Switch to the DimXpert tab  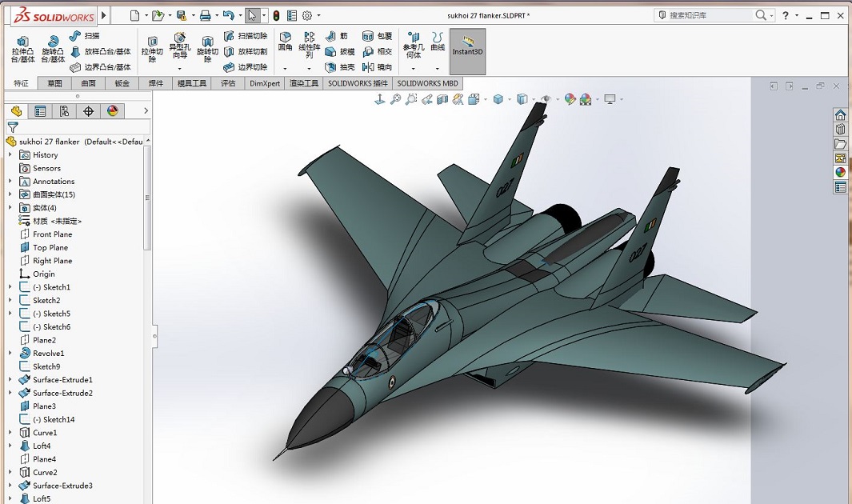click(x=265, y=83)
